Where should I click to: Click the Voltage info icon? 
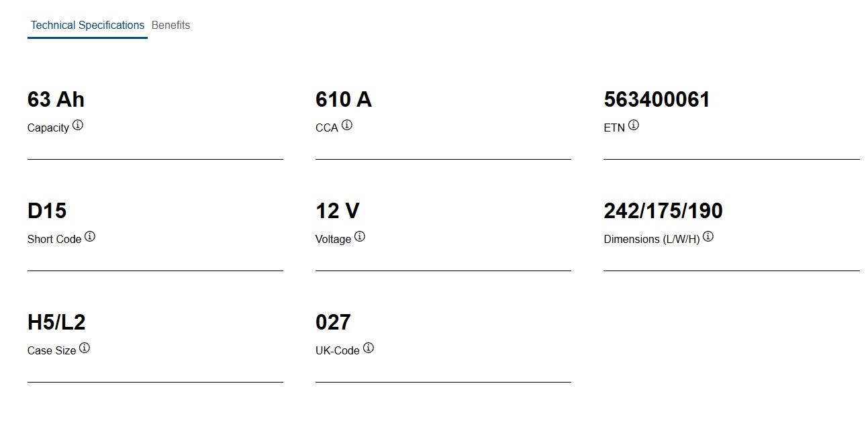point(360,236)
